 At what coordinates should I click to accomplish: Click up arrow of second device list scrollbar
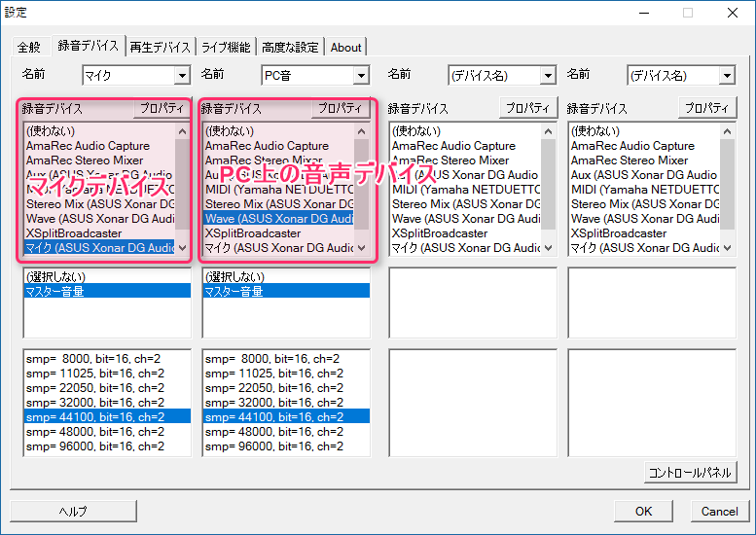coord(361,131)
